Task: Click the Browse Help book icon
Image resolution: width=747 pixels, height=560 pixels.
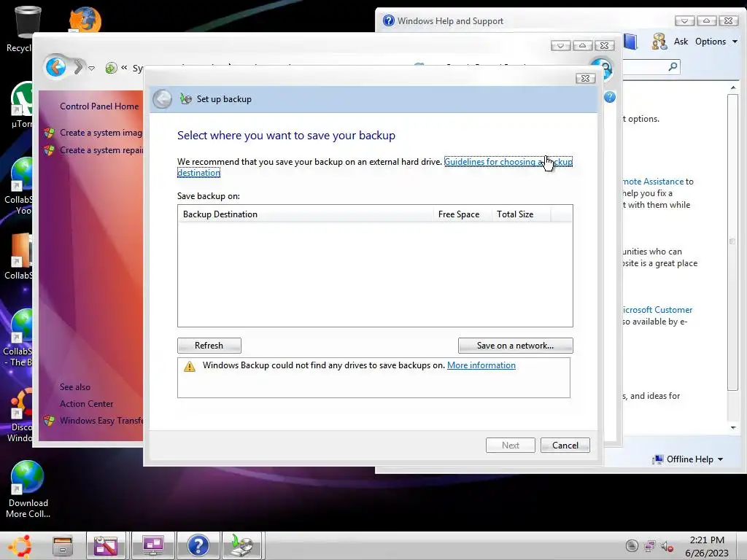Action: tap(630, 42)
